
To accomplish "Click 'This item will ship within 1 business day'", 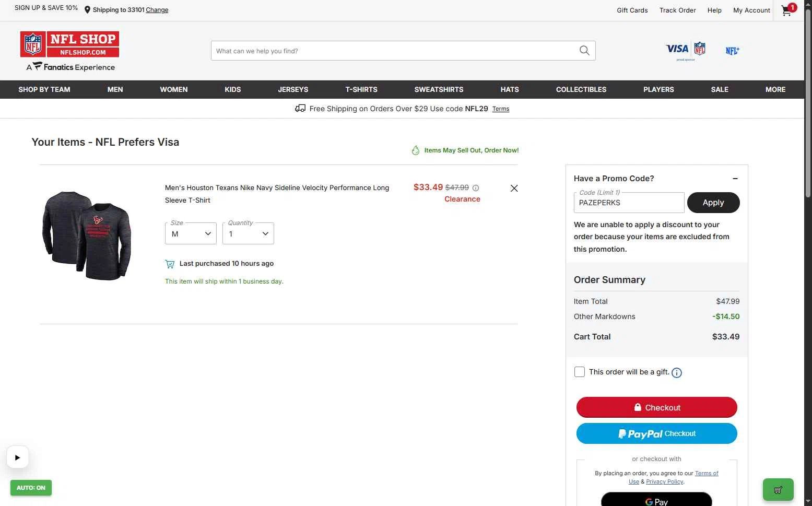I will (x=224, y=281).
